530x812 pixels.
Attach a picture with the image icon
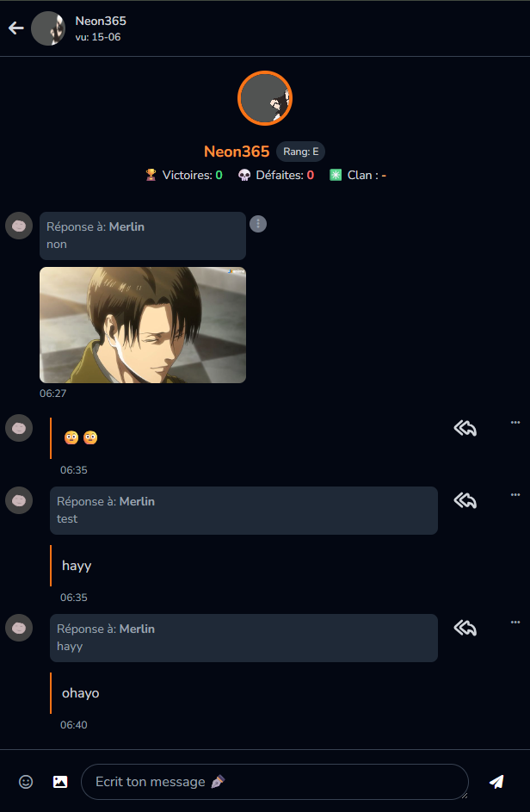(x=60, y=782)
